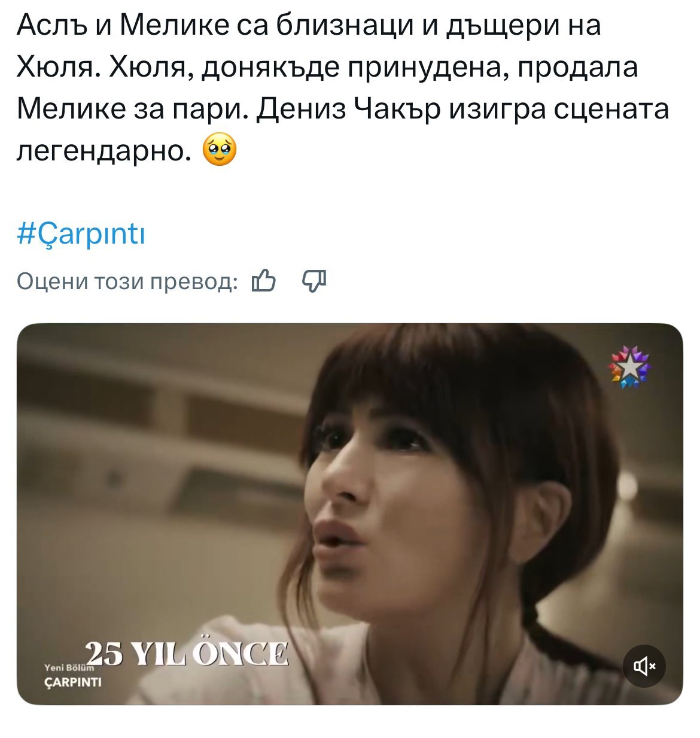The image size is (700, 738).
Task: Click the "Оцени този превод:" label
Action: pyautogui.click(x=127, y=281)
